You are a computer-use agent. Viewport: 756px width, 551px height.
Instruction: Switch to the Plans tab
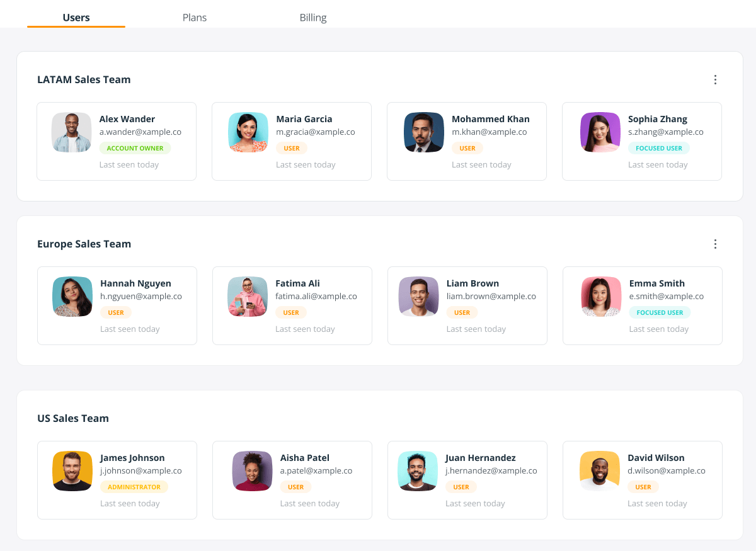pyautogui.click(x=195, y=17)
